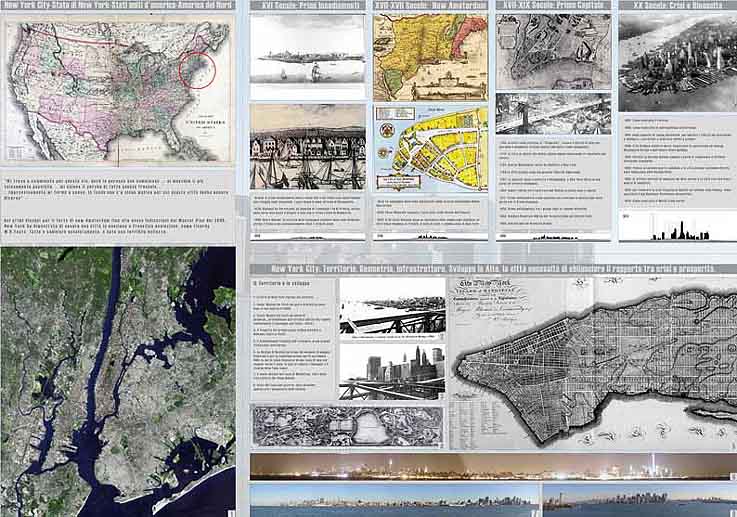The image size is (737, 517).
Task: Select the 'New York City-Stato di New York' header
Action: pyautogui.click(x=118, y=5)
